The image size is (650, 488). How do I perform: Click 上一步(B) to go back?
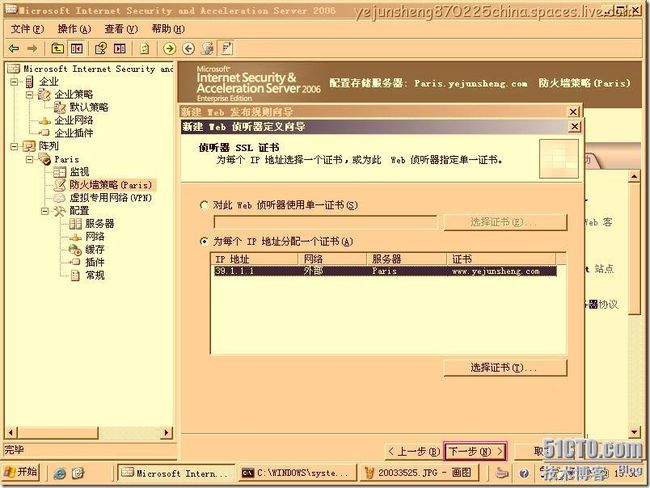click(413, 451)
